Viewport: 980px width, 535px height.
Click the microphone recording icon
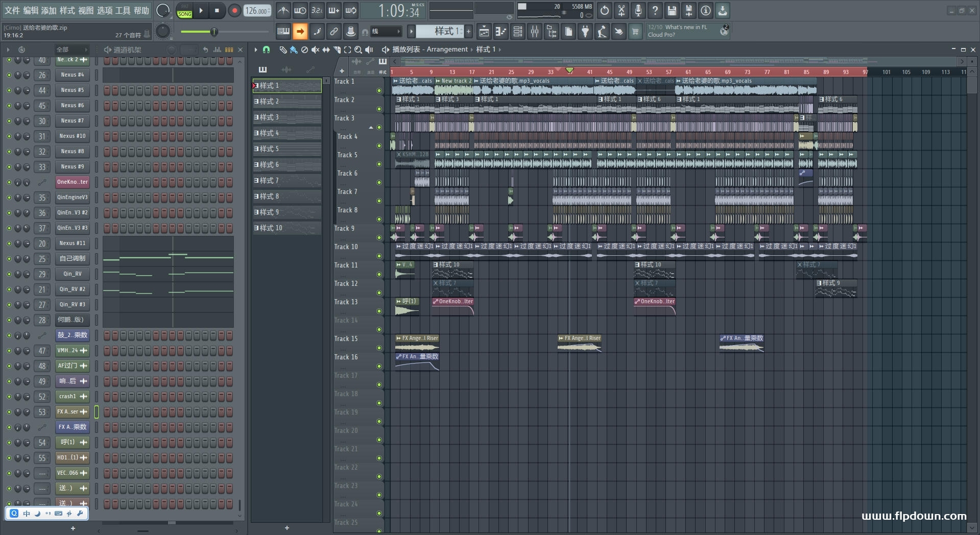click(638, 10)
